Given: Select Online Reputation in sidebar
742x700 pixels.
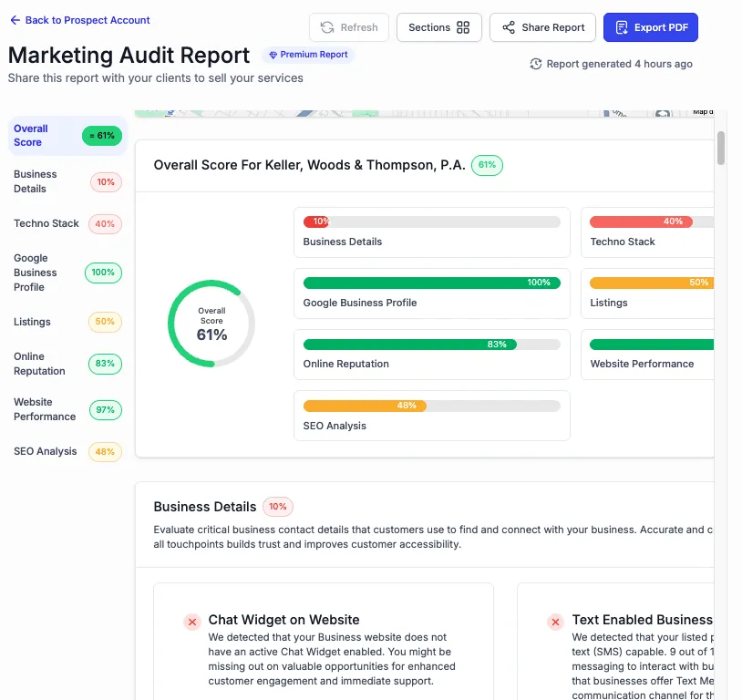Looking at the screenshot, I should tap(67, 364).
